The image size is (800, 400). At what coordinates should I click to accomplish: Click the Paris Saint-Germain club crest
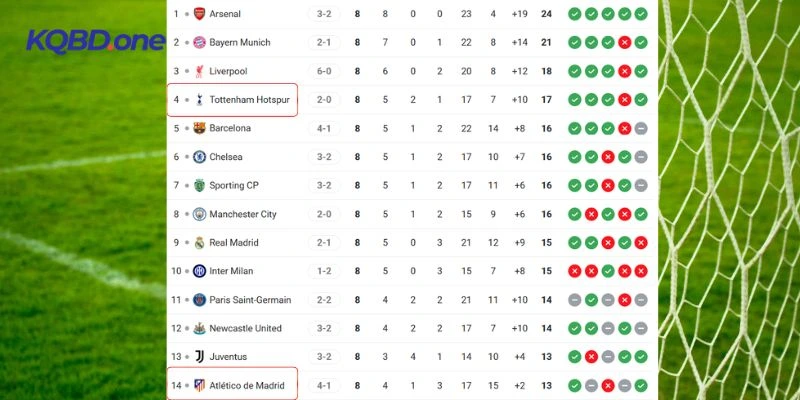(199, 300)
